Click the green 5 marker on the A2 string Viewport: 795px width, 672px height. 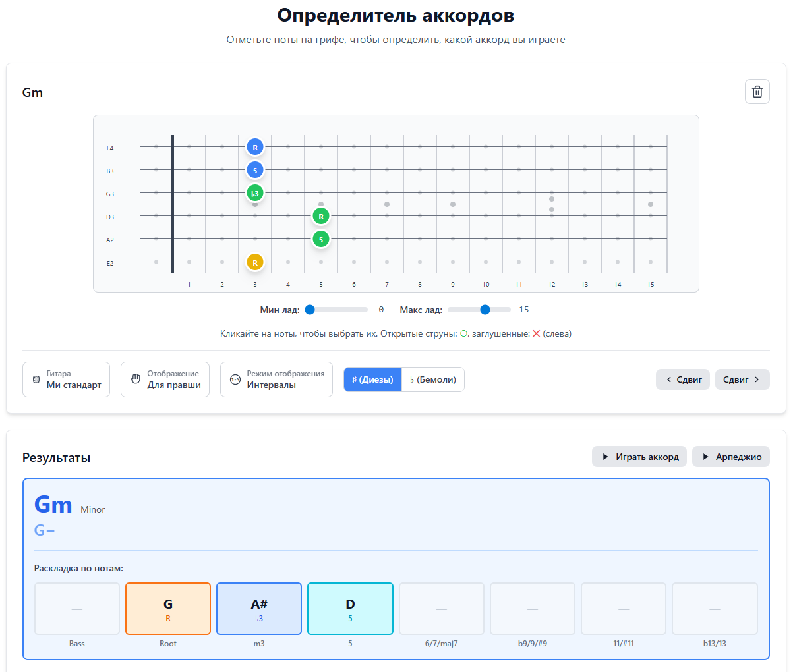(x=321, y=239)
